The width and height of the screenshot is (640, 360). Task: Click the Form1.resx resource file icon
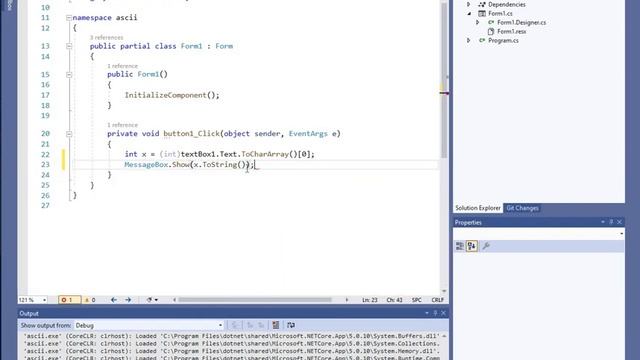coord(491,31)
